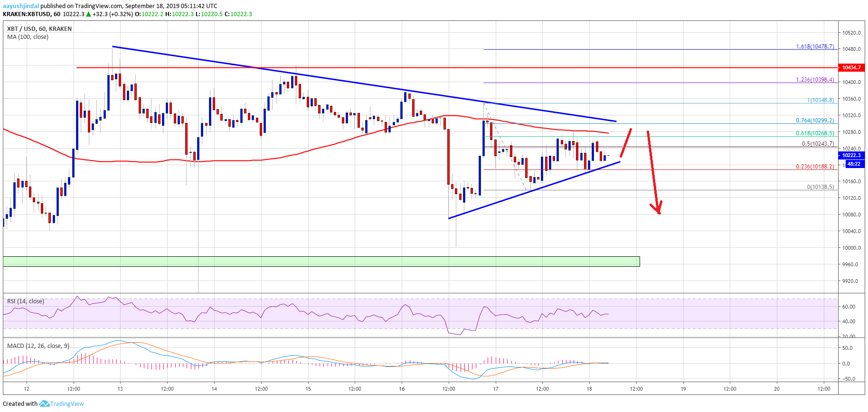The width and height of the screenshot is (868, 412).
Task: Click the C:10222.3 close value
Action: [238, 14]
